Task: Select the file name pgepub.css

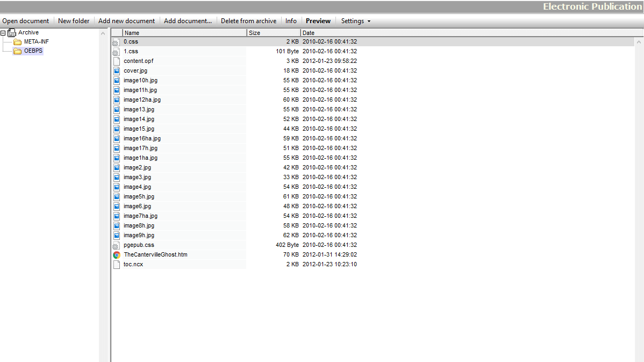Action: pos(139,245)
